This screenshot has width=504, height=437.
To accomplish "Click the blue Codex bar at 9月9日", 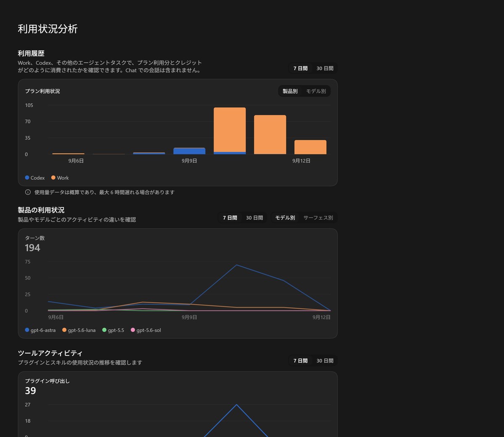I will 189,151.
